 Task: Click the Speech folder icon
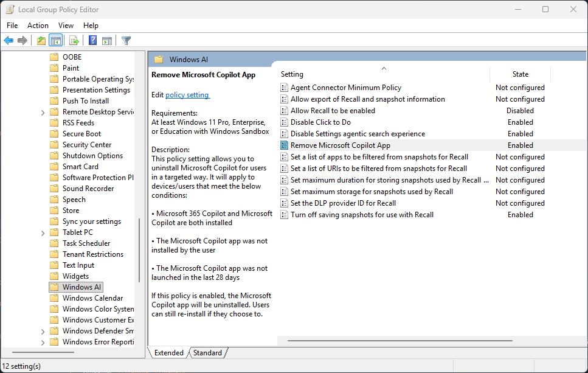coord(54,200)
